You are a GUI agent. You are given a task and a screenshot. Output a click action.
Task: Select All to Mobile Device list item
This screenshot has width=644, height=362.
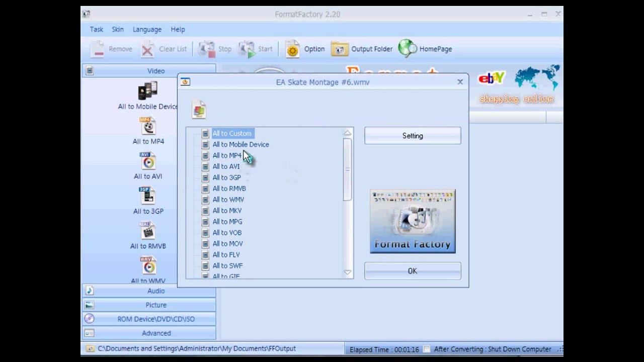240,144
